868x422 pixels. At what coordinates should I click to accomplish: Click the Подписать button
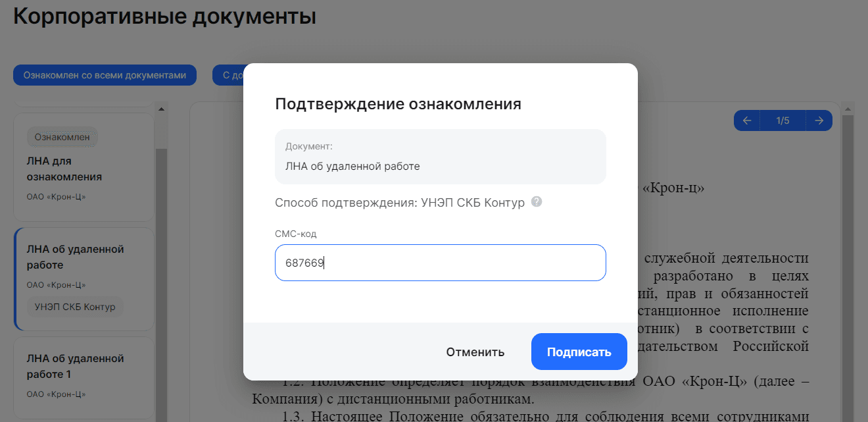tap(579, 352)
